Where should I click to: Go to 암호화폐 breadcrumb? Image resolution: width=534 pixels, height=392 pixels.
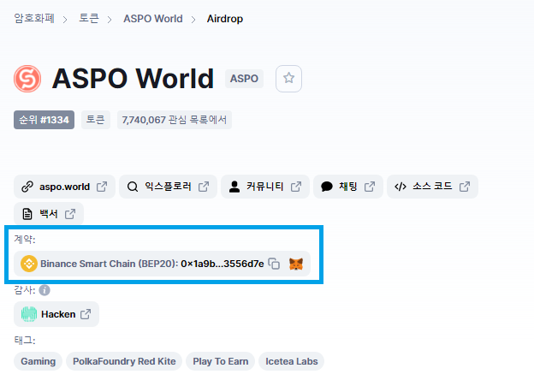[x=34, y=18]
